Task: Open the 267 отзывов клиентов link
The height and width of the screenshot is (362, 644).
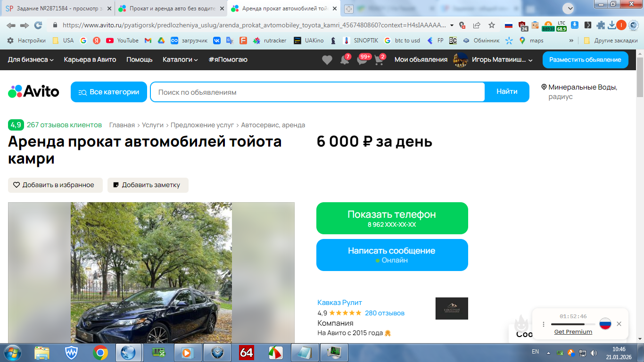Action: pos(64,125)
